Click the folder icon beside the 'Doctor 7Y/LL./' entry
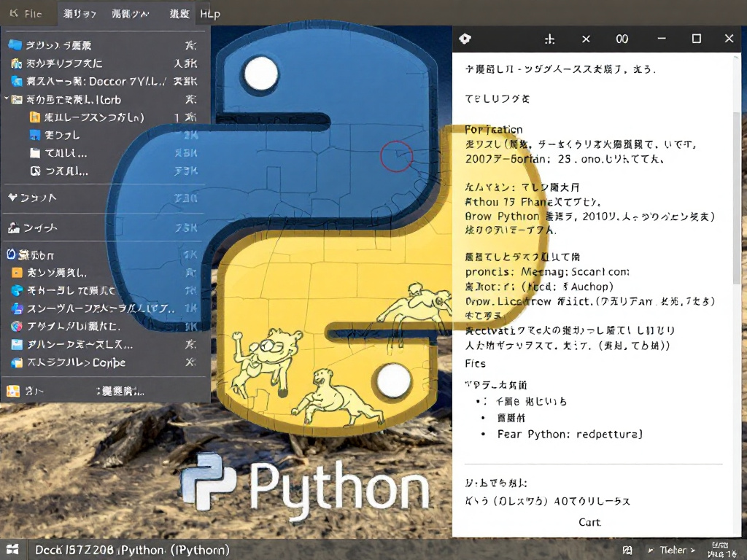The height and width of the screenshot is (560, 747). [x=17, y=82]
